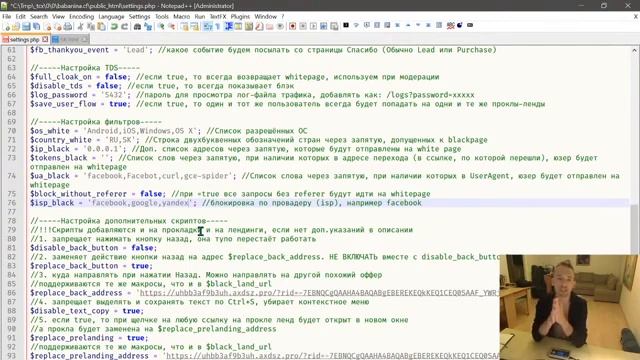Open the $replace_prelanding_address URL link
This screenshot has height=360, width=640.
(333, 356)
